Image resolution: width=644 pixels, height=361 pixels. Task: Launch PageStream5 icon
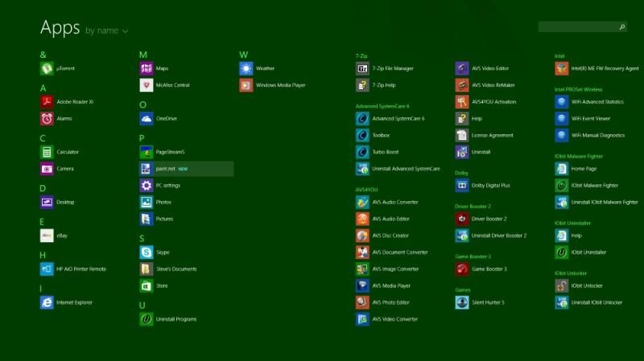(147, 152)
